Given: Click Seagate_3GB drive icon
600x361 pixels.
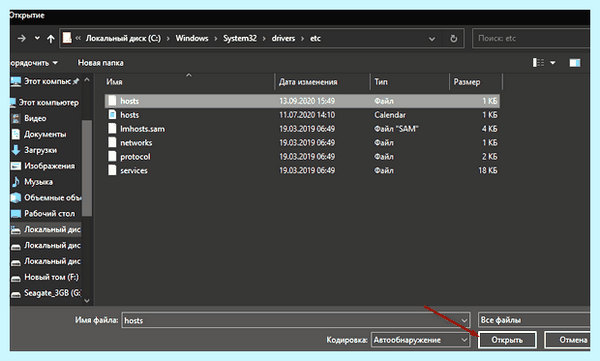Looking at the screenshot, I should [16, 294].
